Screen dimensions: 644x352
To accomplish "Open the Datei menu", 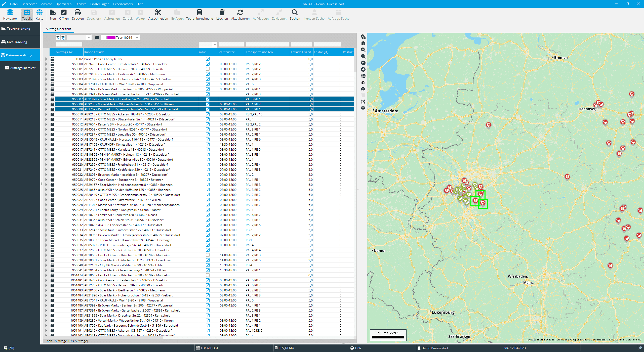I will [14, 4].
